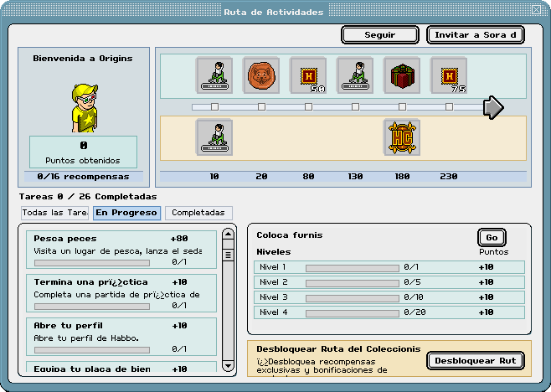Click the red gift box reward
551x392 pixels.
point(402,75)
